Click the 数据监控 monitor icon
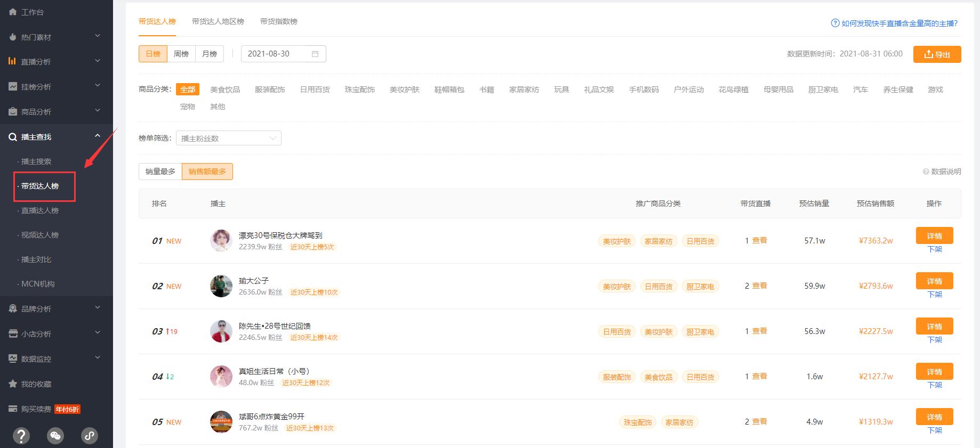 [13, 359]
